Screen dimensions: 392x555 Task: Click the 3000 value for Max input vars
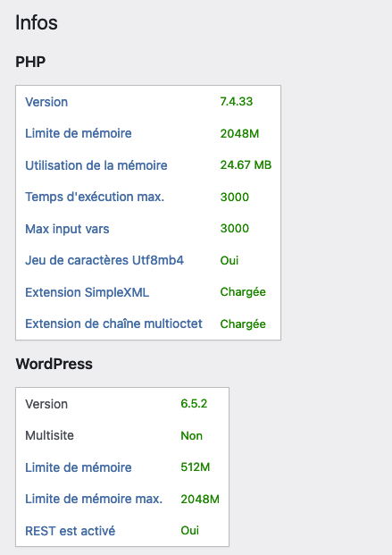point(235,228)
